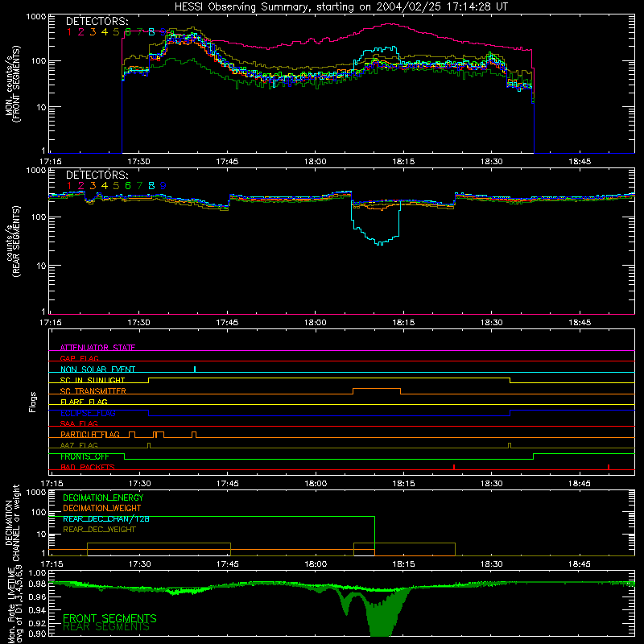Click the SAA FLAG label
This screenshot has height=644, width=644.
(79, 423)
